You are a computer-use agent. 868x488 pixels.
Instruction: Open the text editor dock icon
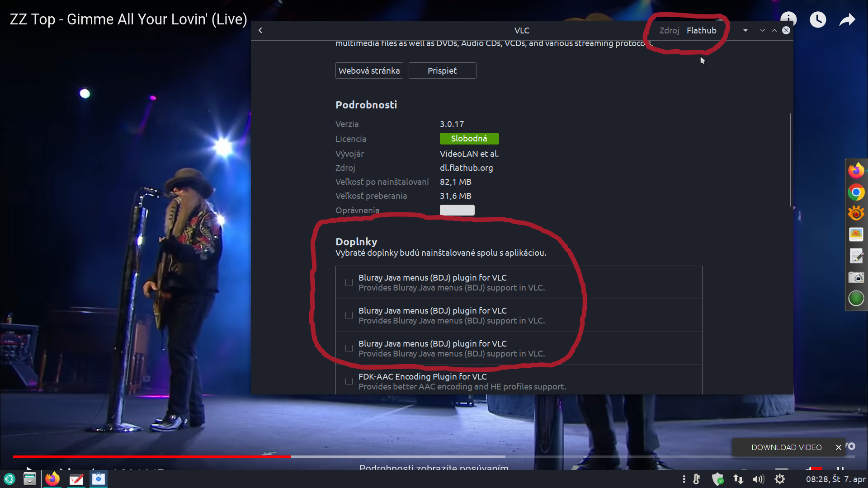point(856,256)
